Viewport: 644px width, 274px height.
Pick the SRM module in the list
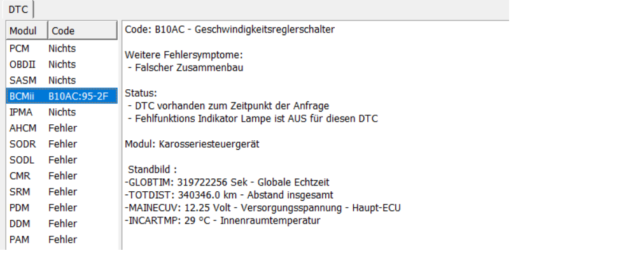pos(61,192)
